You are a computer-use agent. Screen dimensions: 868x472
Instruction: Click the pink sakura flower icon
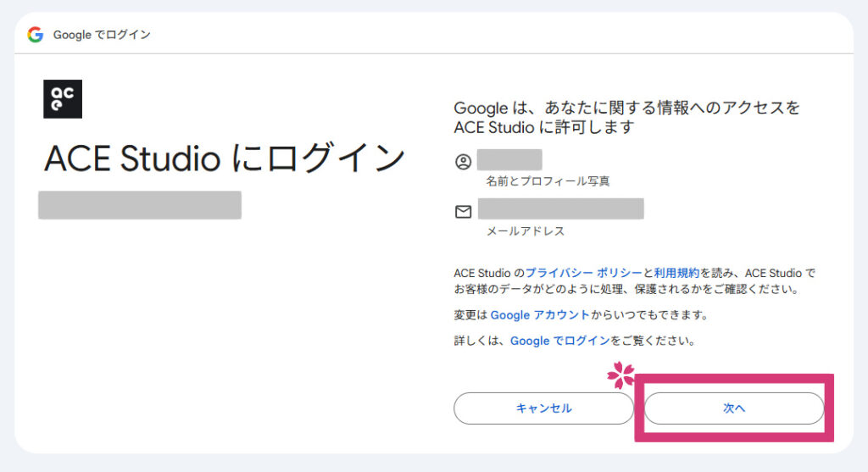[621, 375]
